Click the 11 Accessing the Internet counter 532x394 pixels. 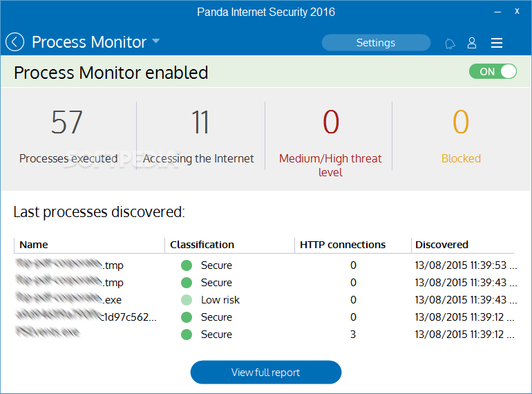[200, 135]
